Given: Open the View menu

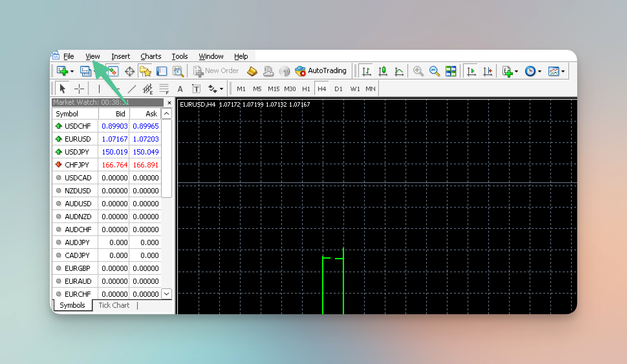Looking at the screenshot, I should pyautogui.click(x=92, y=56).
